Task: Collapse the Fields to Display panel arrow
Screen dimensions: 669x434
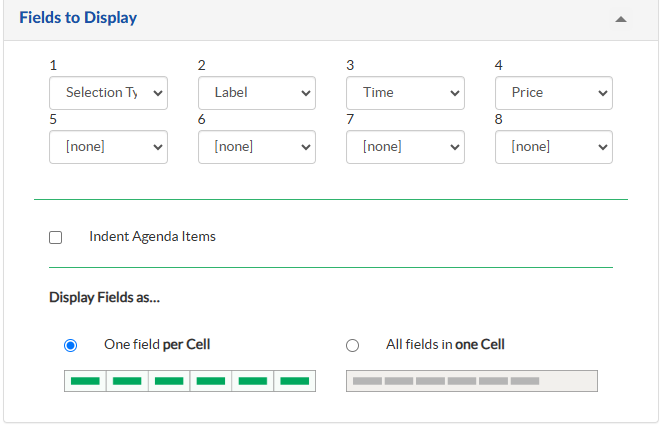Action: [x=621, y=19]
